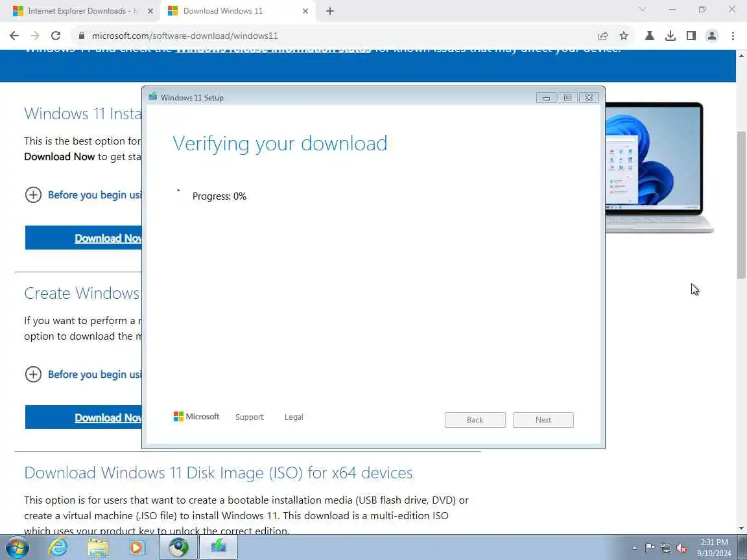Close the Download Windows 11 tab
Screen dimensions: 747x560
coord(305,11)
